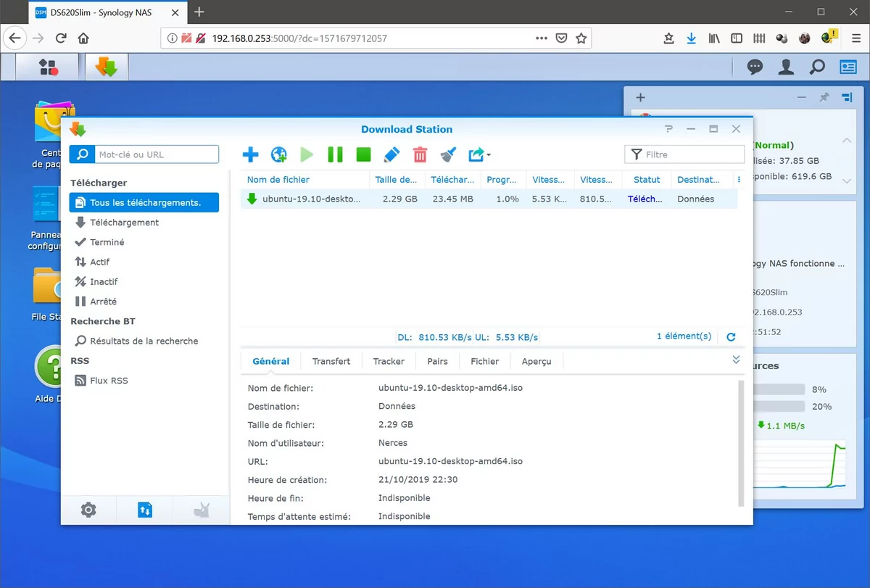Show Terminé downloads
Screen dimensions: 870x588
click(x=144, y=242)
